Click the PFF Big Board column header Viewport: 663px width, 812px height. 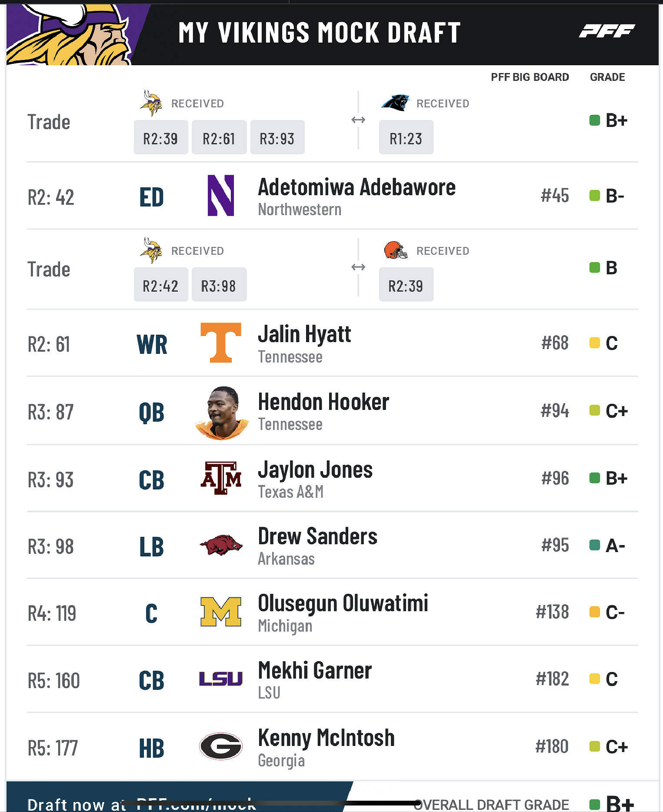point(530,77)
